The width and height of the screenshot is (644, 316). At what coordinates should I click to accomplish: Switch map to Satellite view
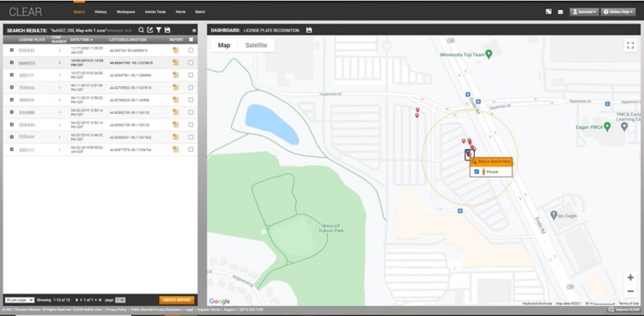click(257, 45)
